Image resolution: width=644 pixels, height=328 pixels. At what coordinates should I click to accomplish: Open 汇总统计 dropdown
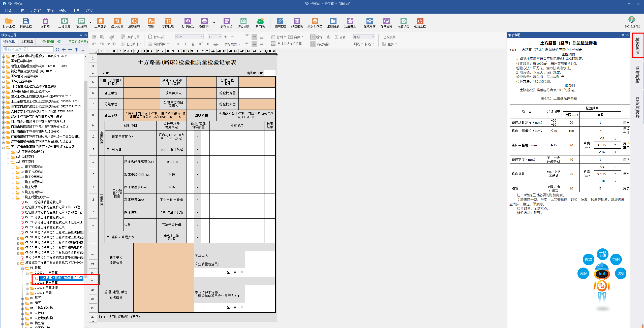tap(131, 44)
